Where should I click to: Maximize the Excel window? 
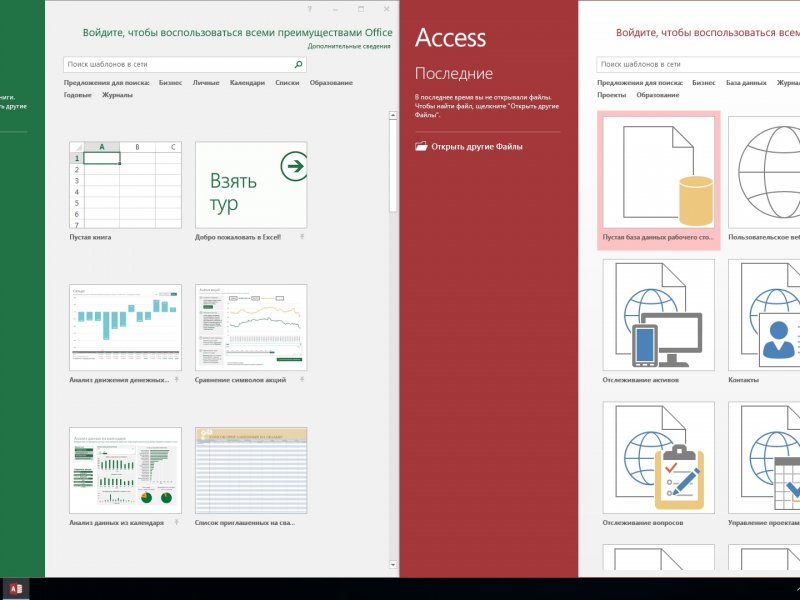[x=361, y=9]
